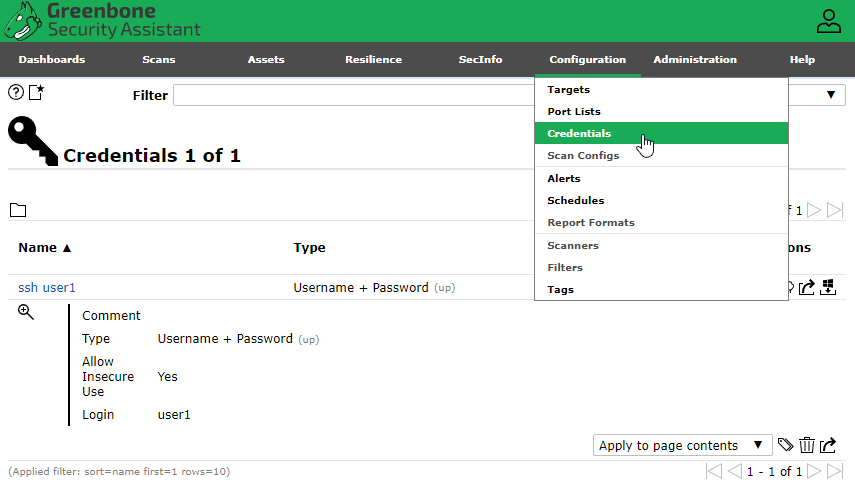Screen dimensions: 855x486
Task: Select Alerts menu entry
Action: 661,178
